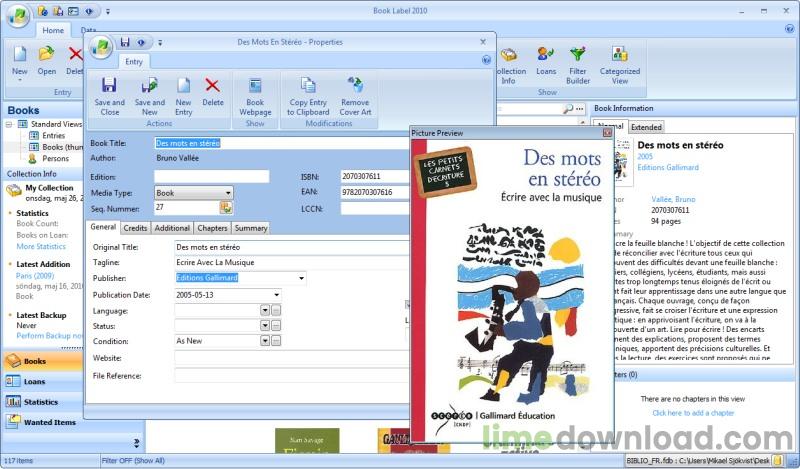The height and width of the screenshot is (469, 800).
Task: Click Save and New icon
Action: (149, 85)
